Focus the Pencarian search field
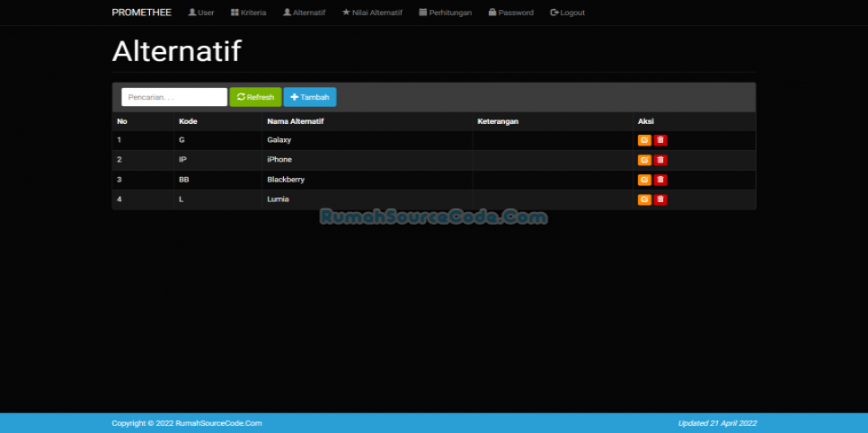This screenshot has width=868, height=433. (174, 97)
